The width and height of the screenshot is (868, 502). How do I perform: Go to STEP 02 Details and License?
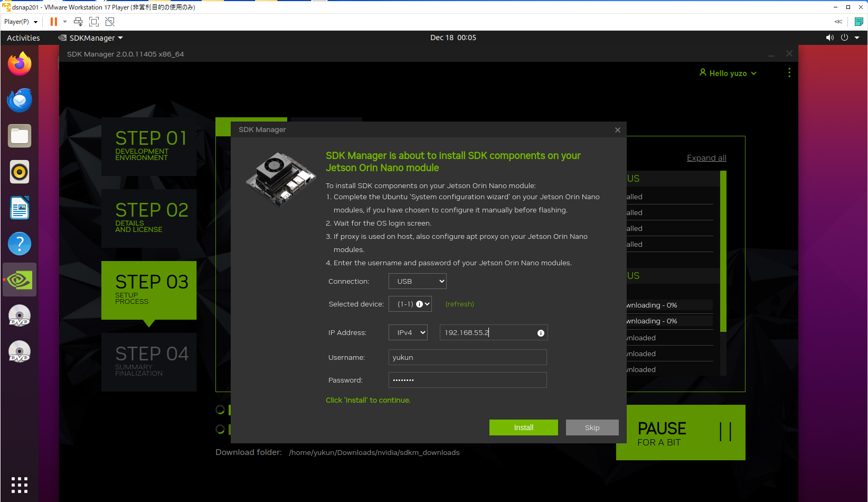(149, 218)
